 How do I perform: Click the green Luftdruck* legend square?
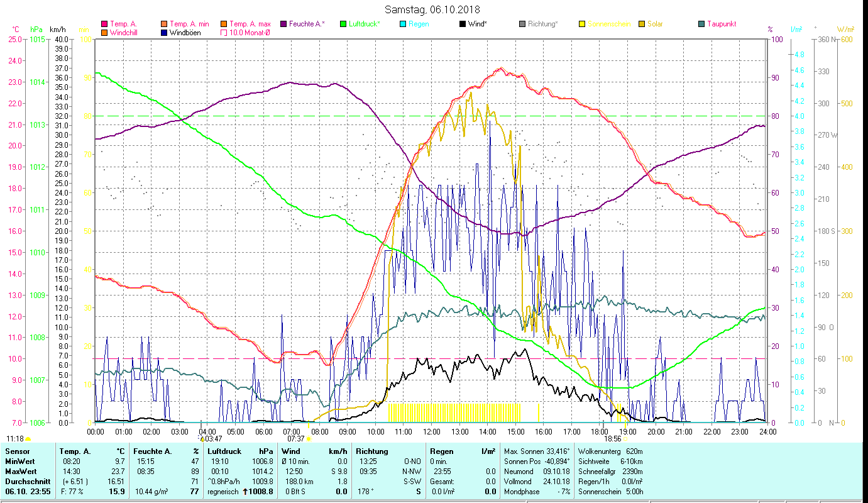343,24
